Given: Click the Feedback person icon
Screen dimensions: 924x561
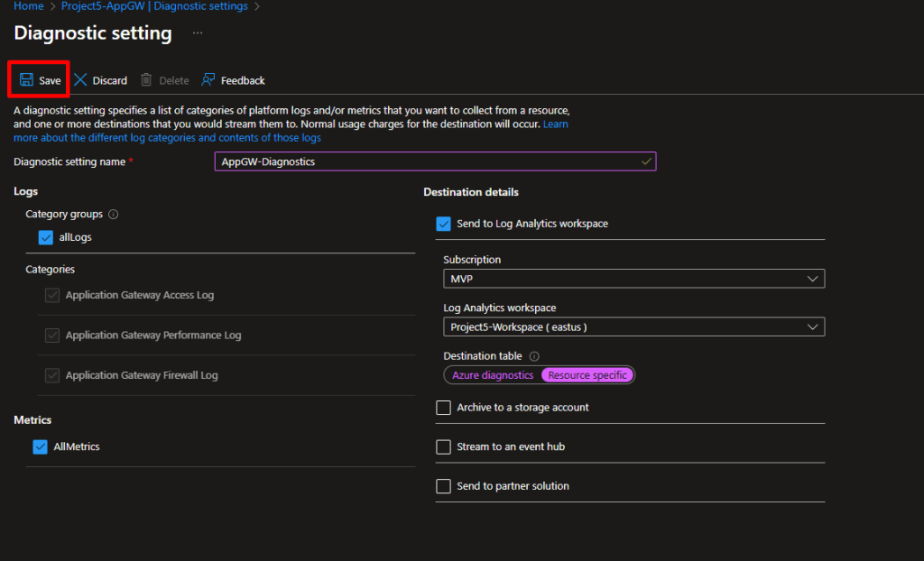Looking at the screenshot, I should coord(208,80).
